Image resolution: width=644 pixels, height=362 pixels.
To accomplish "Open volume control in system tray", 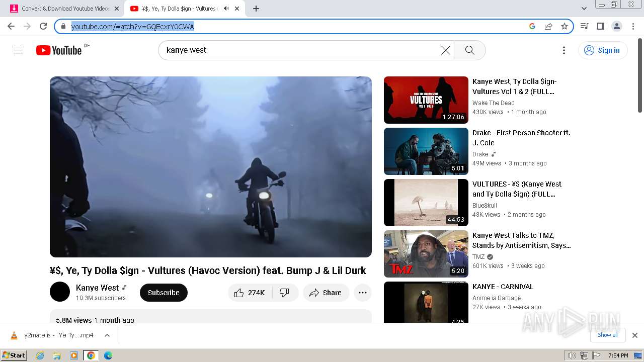I will coord(572,355).
